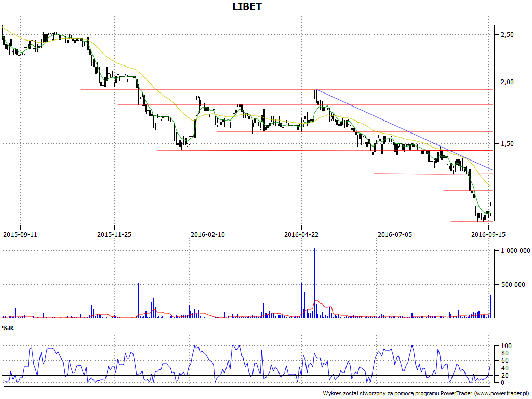This screenshot has width=532, height=399.
Task: Click the blue descending trend line
Action: pyautogui.click(x=404, y=129)
